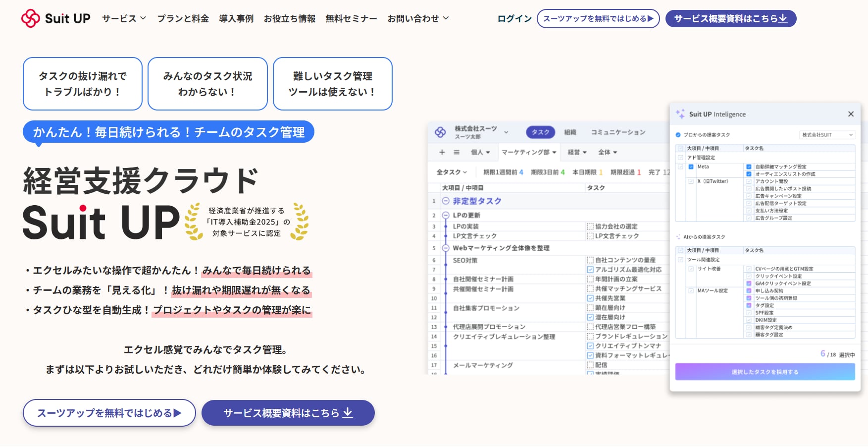Click the 期限3日前 4 filter

pyautogui.click(x=548, y=172)
